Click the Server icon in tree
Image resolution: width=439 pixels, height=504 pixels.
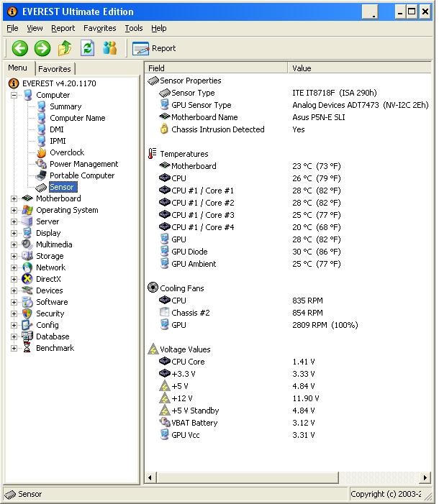click(27, 221)
